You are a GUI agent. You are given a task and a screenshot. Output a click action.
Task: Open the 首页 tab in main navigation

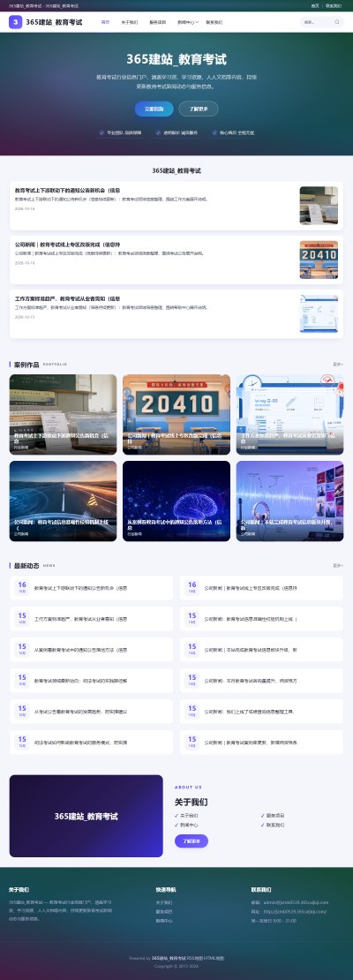pyautogui.click(x=105, y=22)
